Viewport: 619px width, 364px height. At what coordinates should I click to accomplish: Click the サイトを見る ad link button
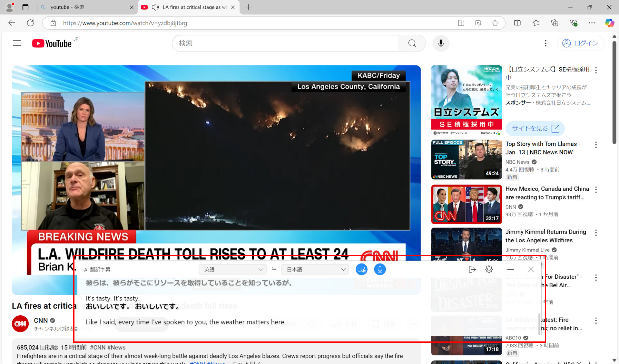point(535,129)
